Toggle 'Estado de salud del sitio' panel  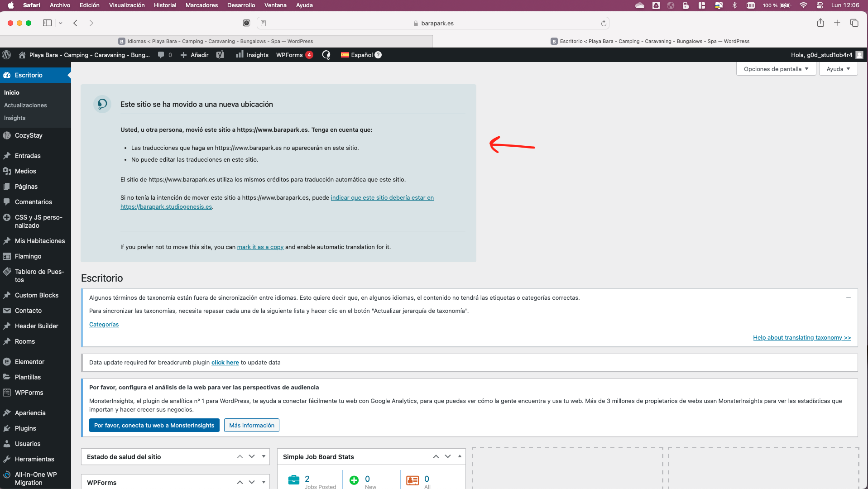coord(264,457)
